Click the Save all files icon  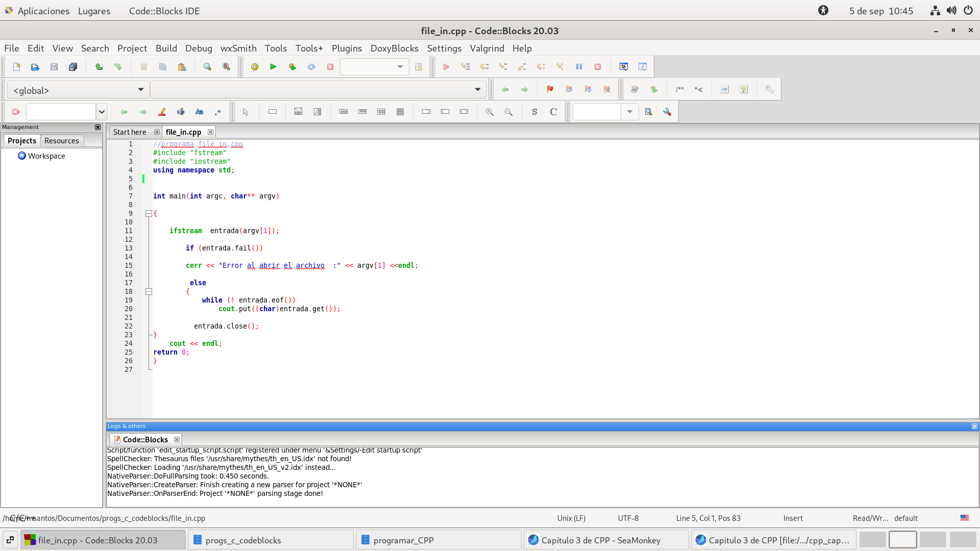(x=73, y=67)
